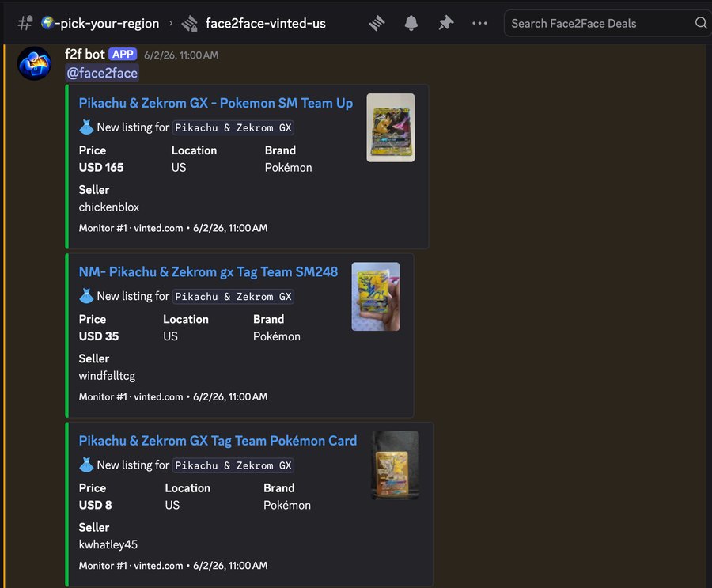The image size is (712, 588).
Task: Click the thread icon beside face2face-vinted-us
Action: pyautogui.click(x=189, y=23)
